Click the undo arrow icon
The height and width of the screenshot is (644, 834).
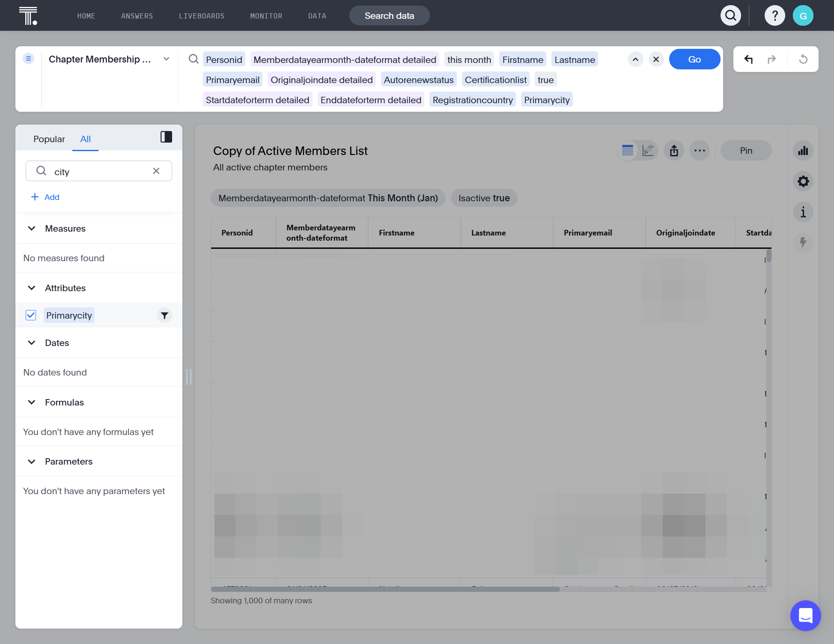[x=748, y=59]
